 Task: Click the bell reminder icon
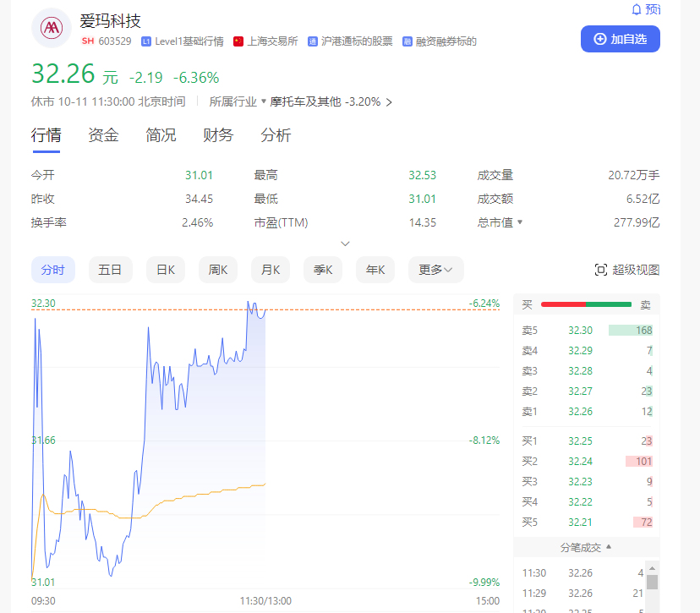point(637,9)
